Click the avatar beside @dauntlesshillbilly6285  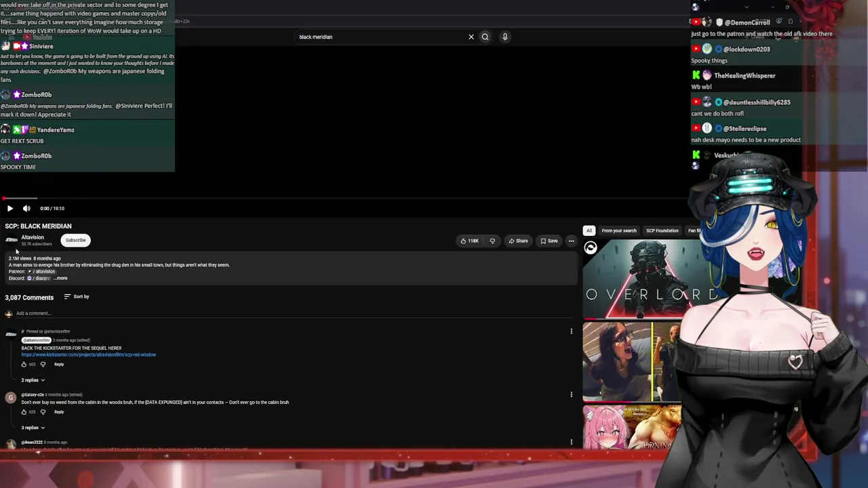click(x=707, y=102)
